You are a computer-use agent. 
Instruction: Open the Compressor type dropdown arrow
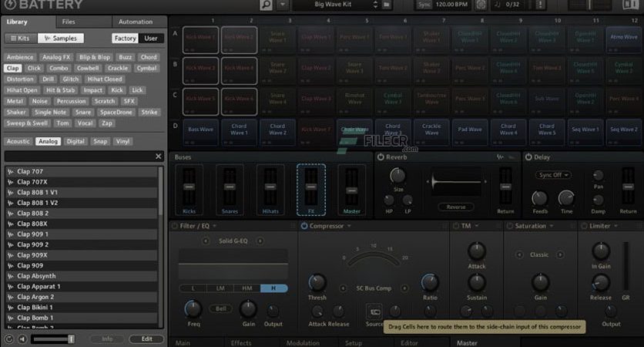[x=349, y=226]
